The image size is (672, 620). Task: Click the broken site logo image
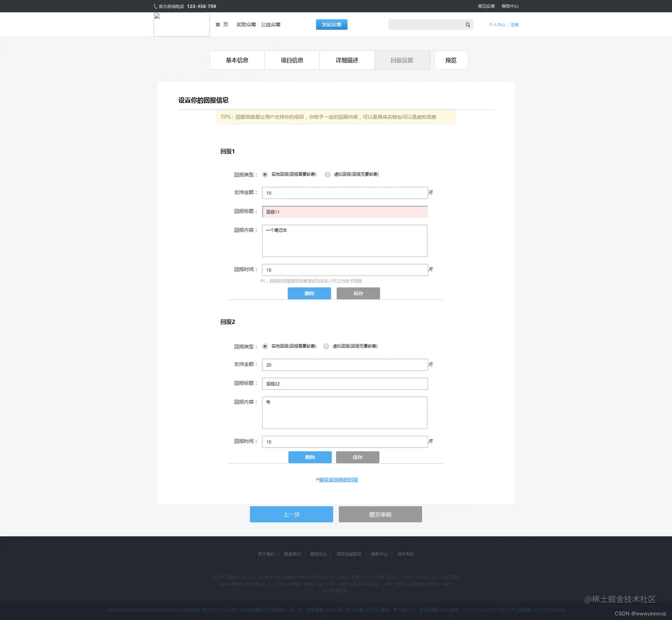click(181, 24)
